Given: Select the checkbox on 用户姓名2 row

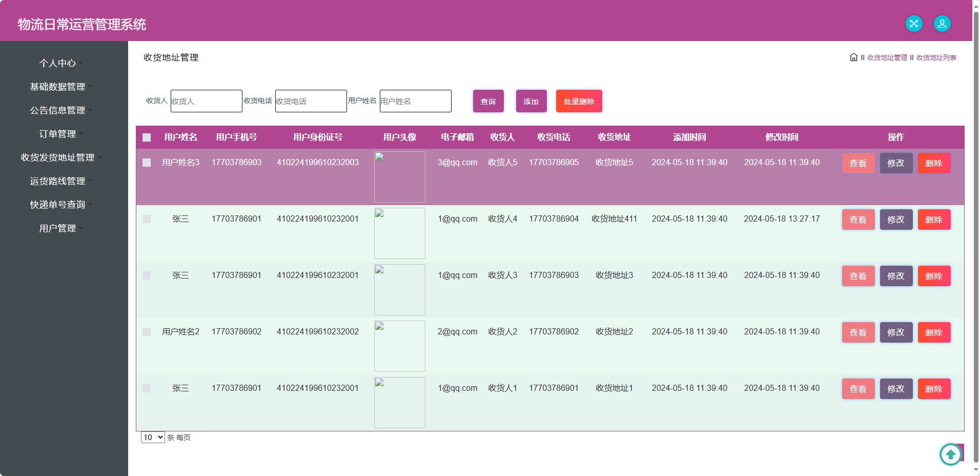Looking at the screenshot, I should (147, 332).
